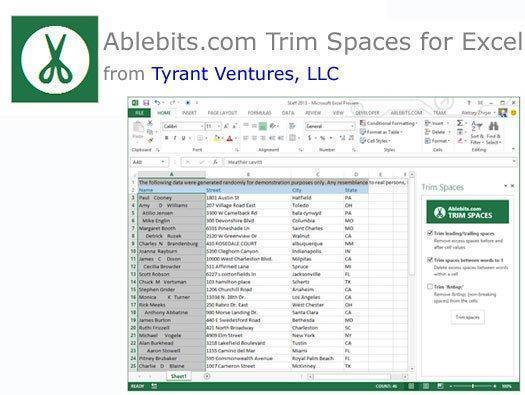Check the Trim &nbsp; option
The height and width of the screenshot is (395, 525).
click(x=430, y=287)
